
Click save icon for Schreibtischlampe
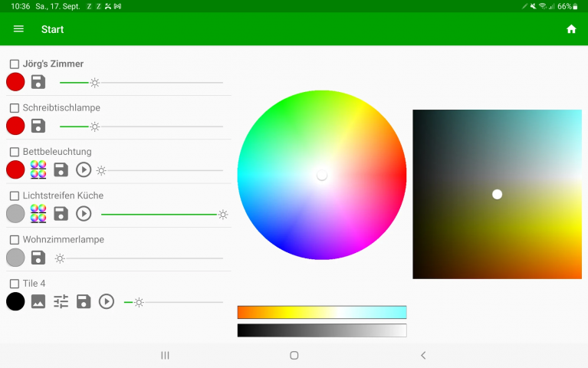[38, 126]
